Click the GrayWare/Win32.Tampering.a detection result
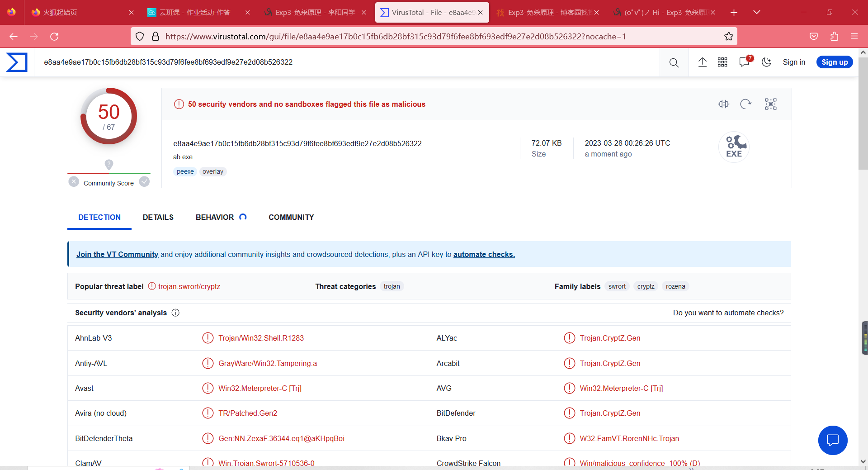Image resolution: width=868 pixels, height=470 pixels. pos(268,363)
